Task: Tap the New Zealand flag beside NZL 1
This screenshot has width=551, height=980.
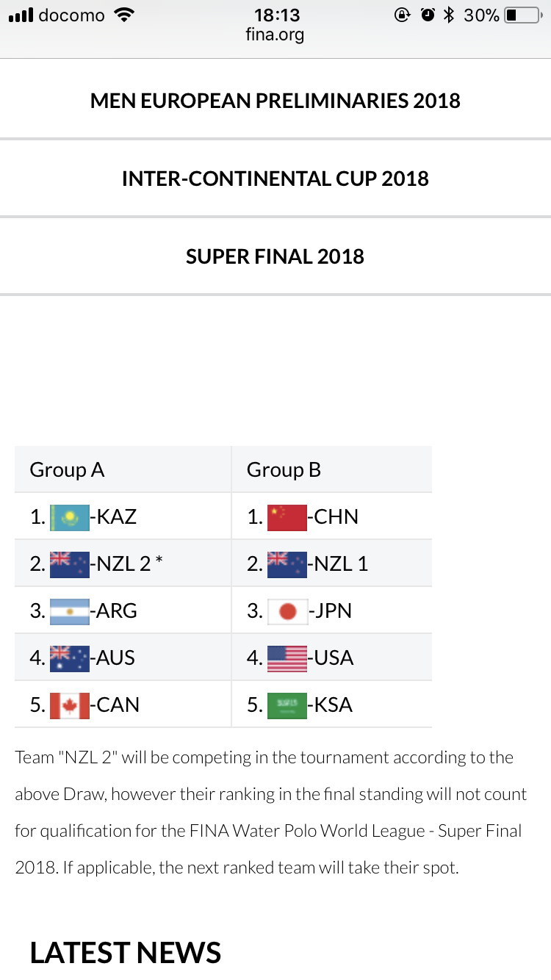Action: point(287,564)
